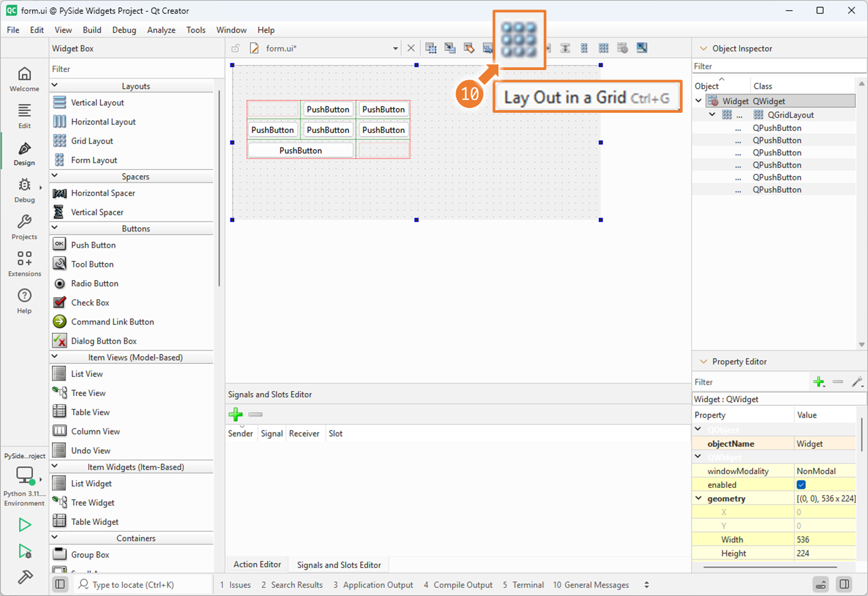Open the Property Editor wrench configure button
The width and height of the screenshot is (868, 596).
tap(857, 382)
